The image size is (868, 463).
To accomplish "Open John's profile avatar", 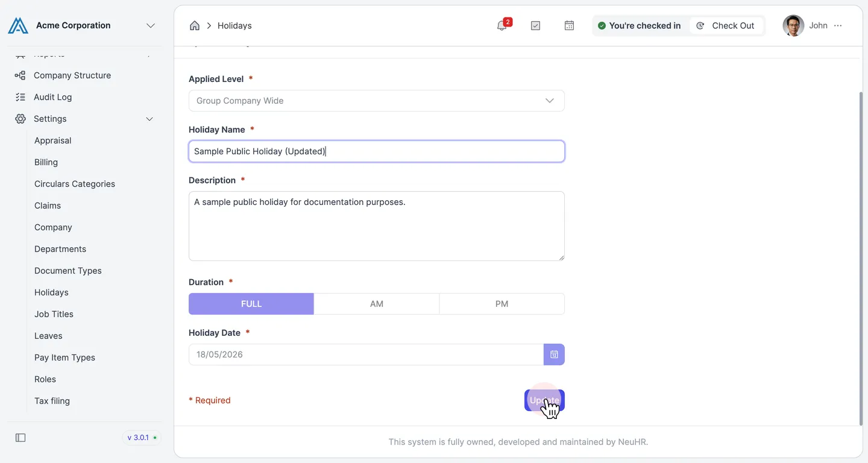I will click(793, 25).
